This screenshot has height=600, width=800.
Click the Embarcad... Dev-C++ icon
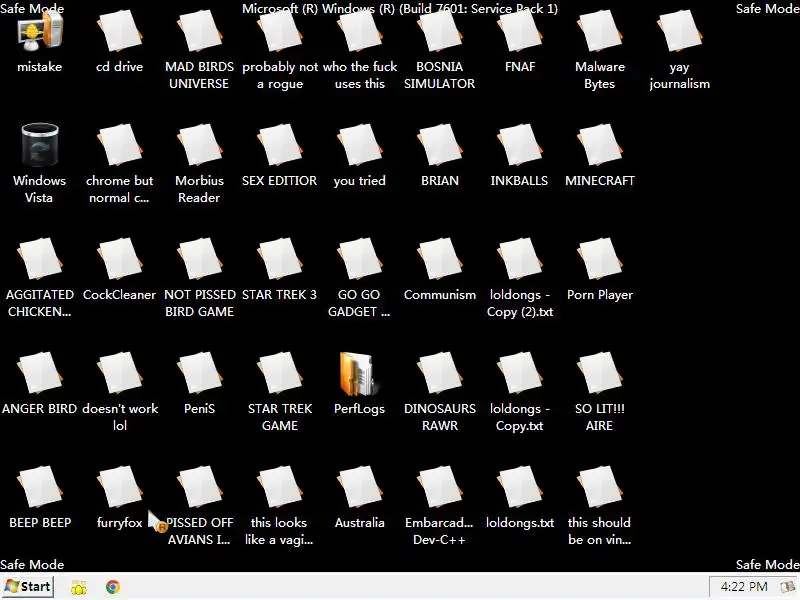(x=440, y=487)
